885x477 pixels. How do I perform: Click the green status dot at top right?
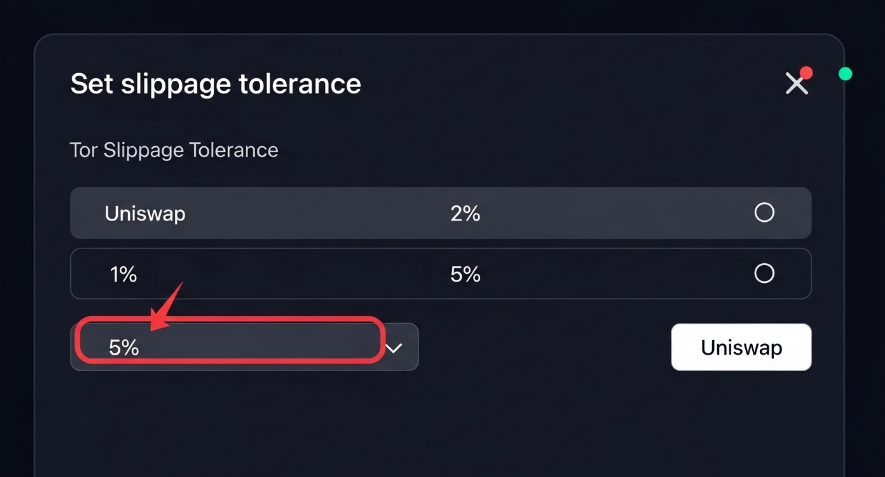coord(845,74)
